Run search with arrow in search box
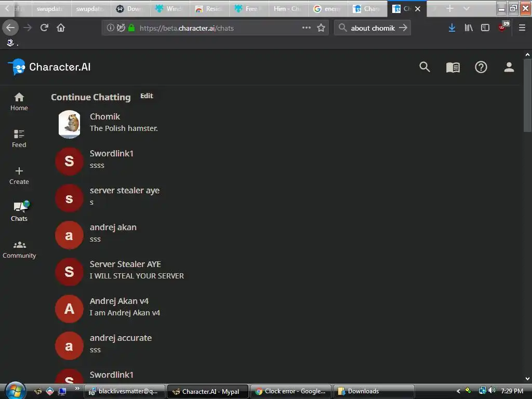This screenshot has height=399, width=532. (x=403, y=28)
